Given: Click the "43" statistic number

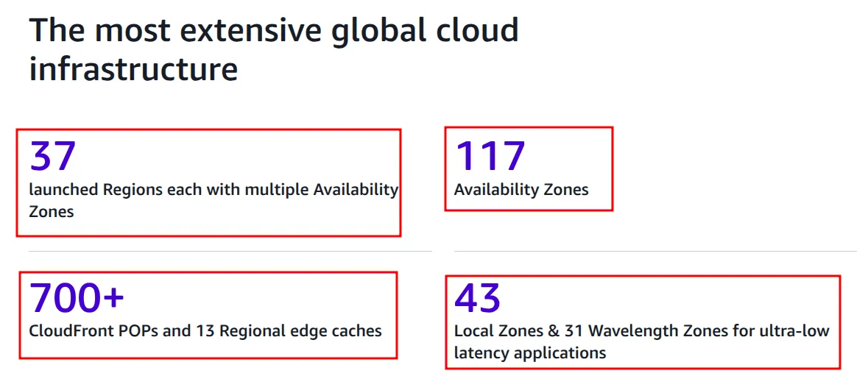Looking at the screenshot, I should click(478, 297).
